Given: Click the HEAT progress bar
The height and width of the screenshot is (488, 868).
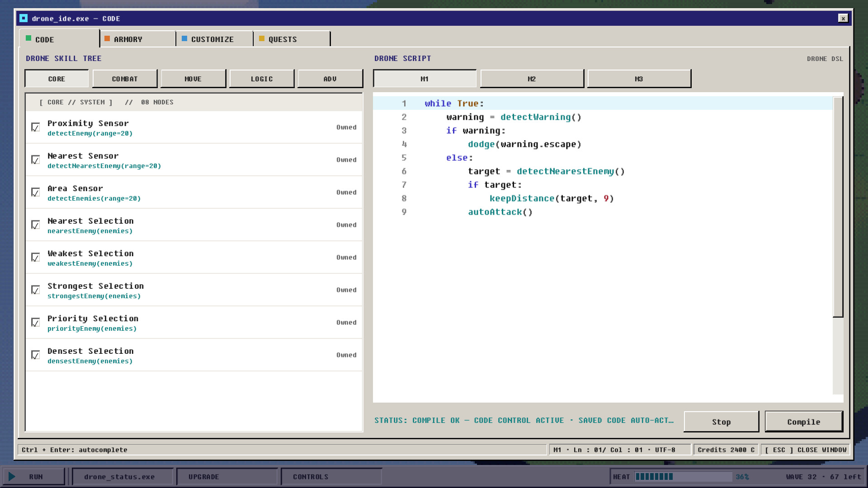Looking at the screenshot, I should pos(683,477).
